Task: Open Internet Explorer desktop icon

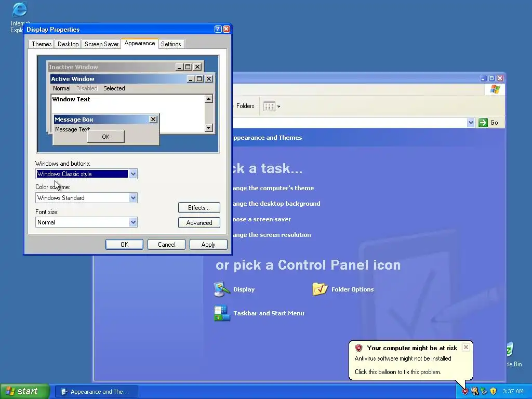Action: click(x=19, y=9)
